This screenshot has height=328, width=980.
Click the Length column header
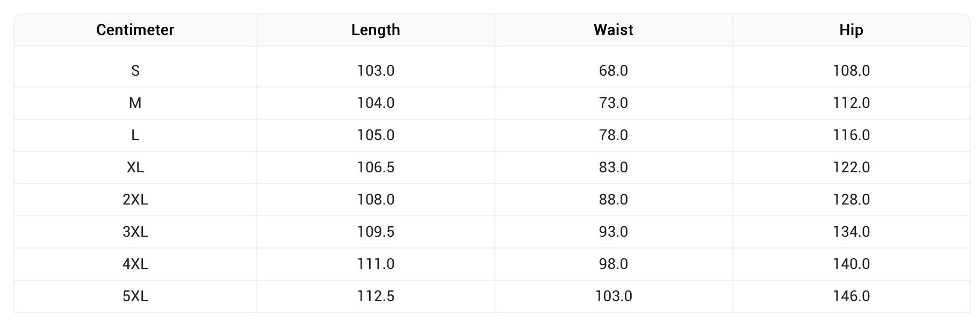click(376, 30)
